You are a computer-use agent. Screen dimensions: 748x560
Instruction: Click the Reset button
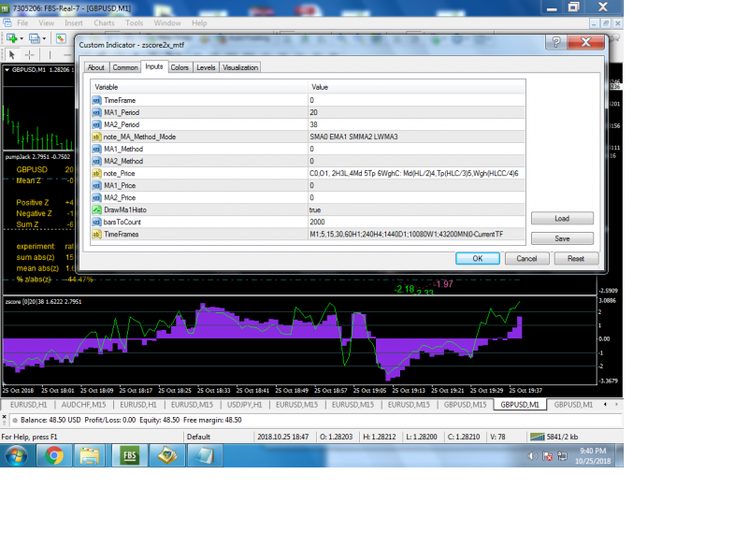tap(576, 259)
